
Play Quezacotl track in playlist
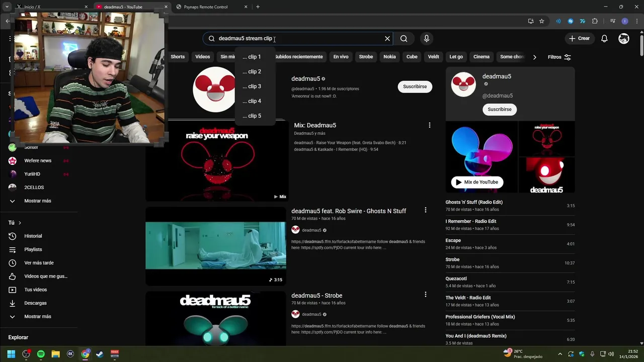coord(510,282)
